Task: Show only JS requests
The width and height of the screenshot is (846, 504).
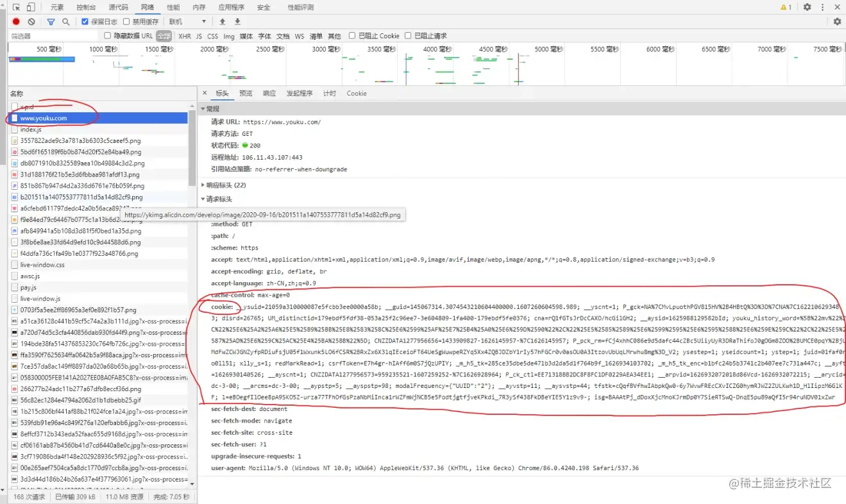Action: [199, 36]
